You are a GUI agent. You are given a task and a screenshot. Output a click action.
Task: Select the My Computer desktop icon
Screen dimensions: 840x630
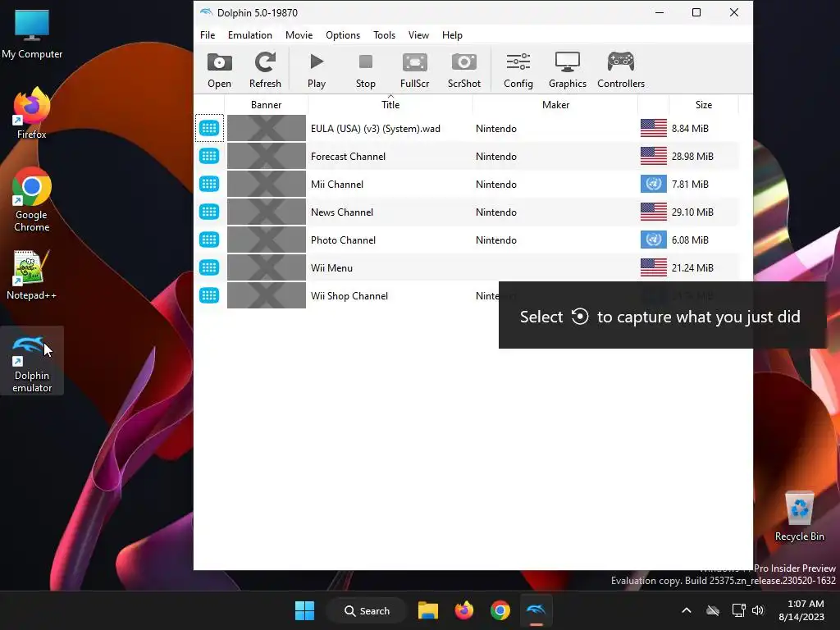(32, 33)
